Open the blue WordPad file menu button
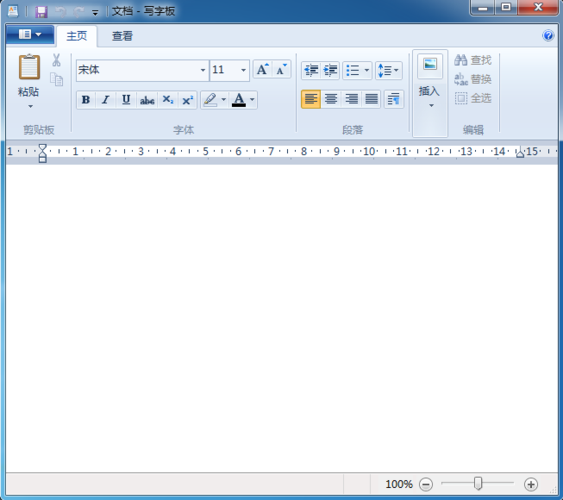Screen dimensions: 563x500 coord(30,34)
